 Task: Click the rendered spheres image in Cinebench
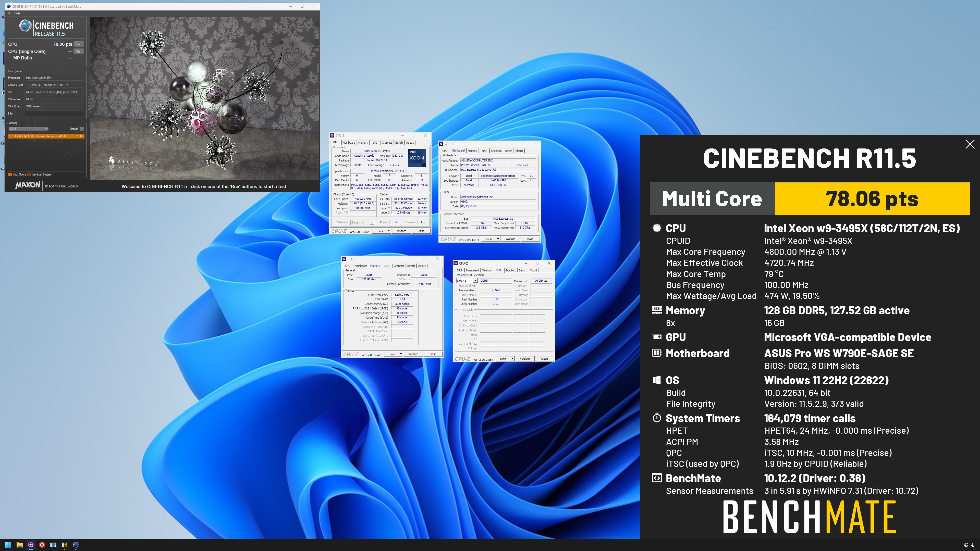pyautogui.click(x=204, y=98)
